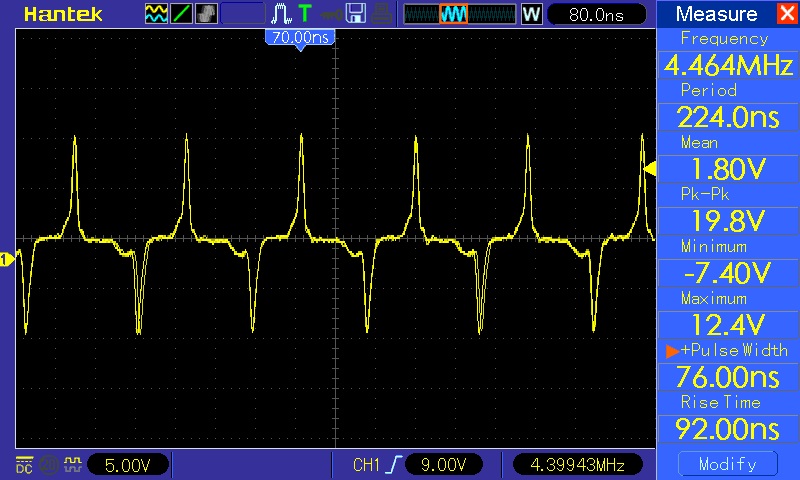
Task: Click the orange window in waveform memory overview
Action: pos(454,14)
